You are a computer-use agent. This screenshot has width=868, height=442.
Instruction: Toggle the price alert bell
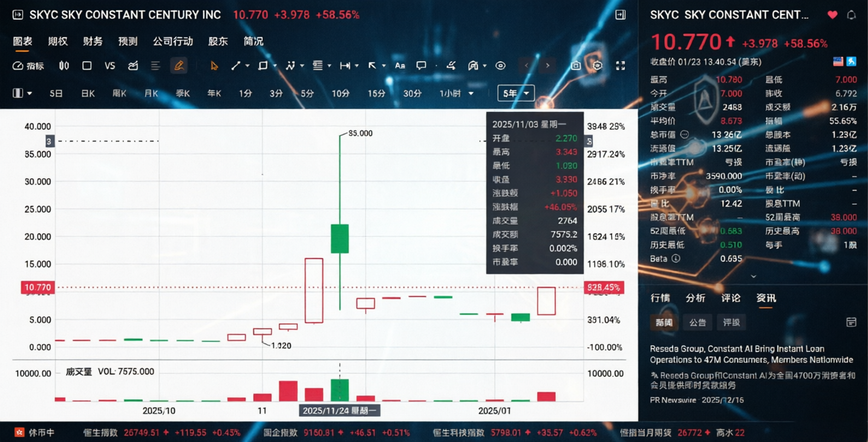coord(851,15)
